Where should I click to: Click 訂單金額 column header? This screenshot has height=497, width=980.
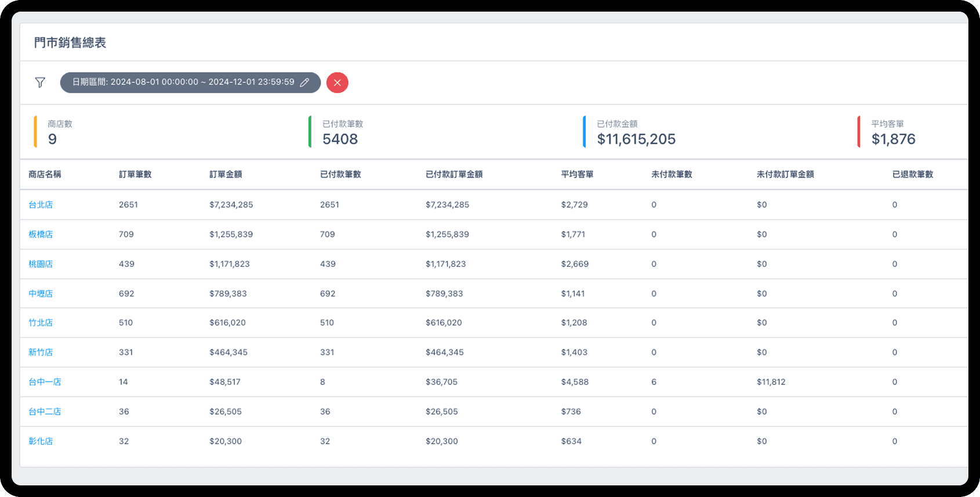226,174
